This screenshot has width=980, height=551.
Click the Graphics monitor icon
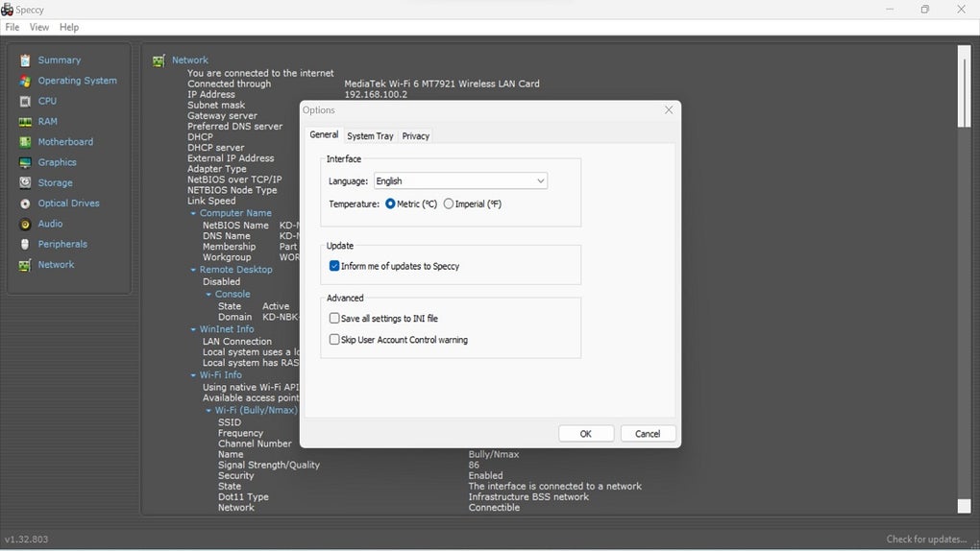tap(25, 162)
